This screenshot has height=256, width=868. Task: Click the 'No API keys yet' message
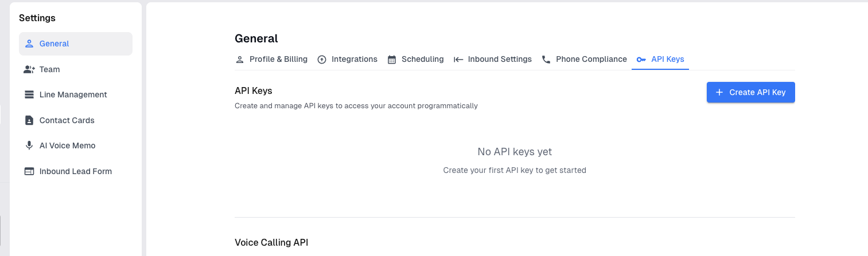pyautogui.click(x=515, y=152)
